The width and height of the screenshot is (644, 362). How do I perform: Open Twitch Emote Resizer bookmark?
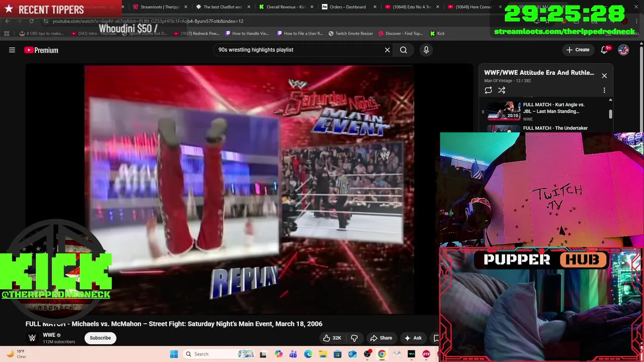click(x=351, y=34)
